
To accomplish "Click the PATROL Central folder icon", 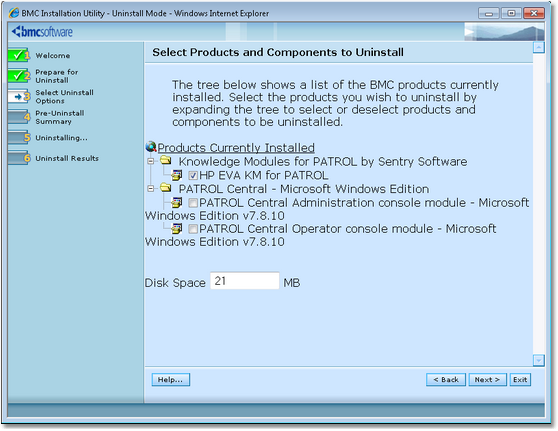I will pyautogui.click(x=165, y=188).
